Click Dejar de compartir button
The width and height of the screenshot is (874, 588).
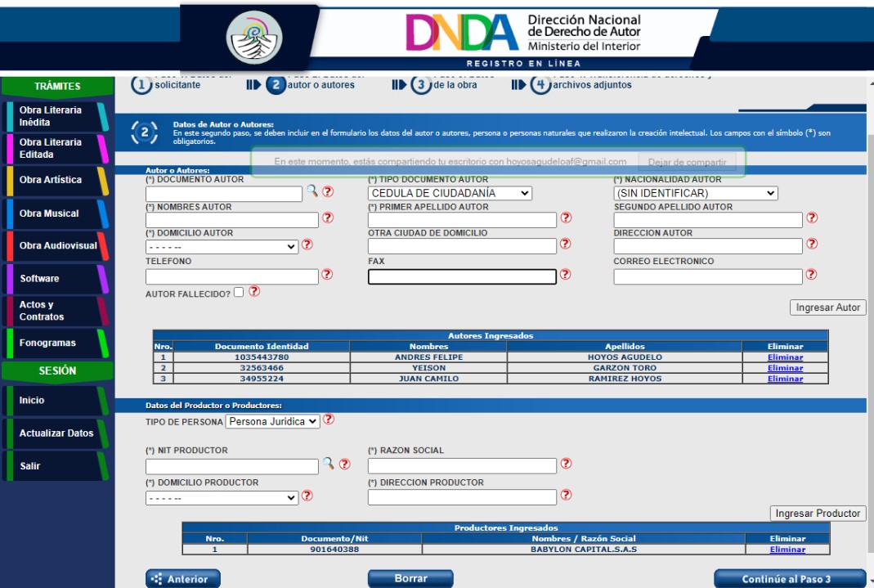[687, 162]
